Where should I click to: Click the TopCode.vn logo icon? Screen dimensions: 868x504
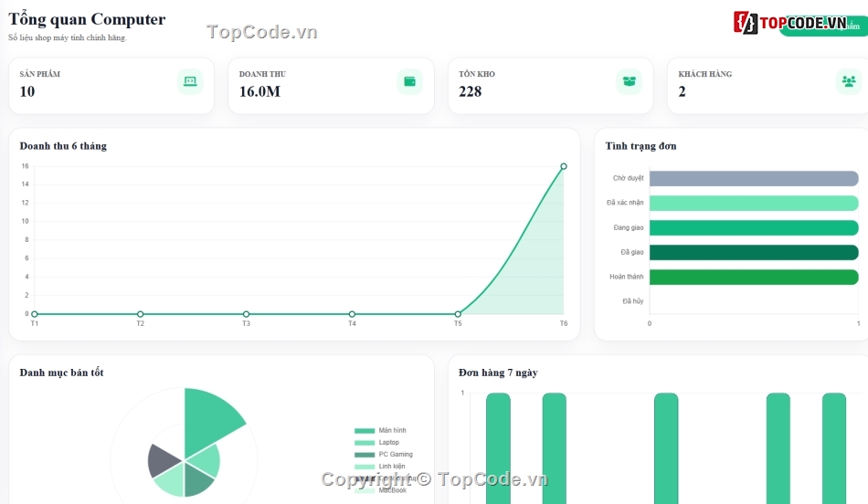click(746, 23)
